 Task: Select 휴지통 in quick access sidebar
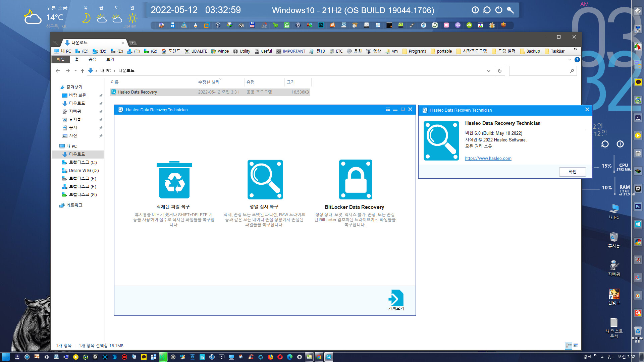72,119
